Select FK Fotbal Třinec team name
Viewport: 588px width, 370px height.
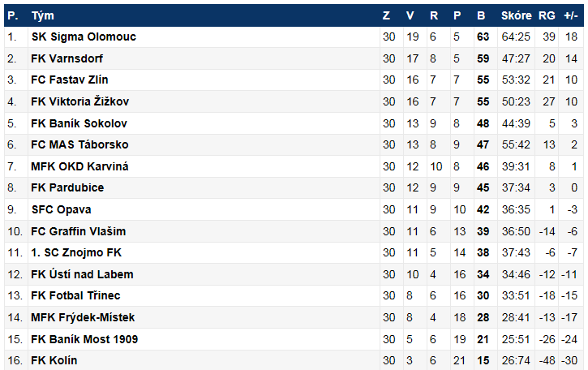(x=75, y=295)
